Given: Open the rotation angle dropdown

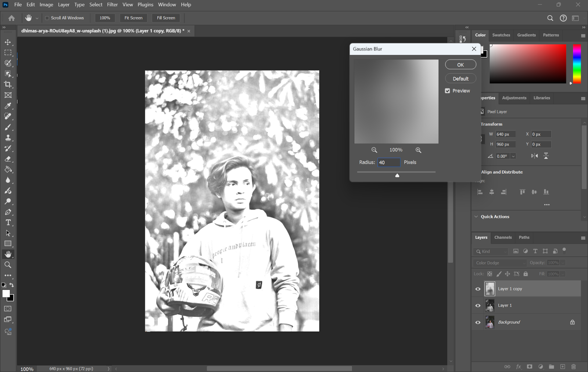Looking at the screenshot, I should point(513,156).
